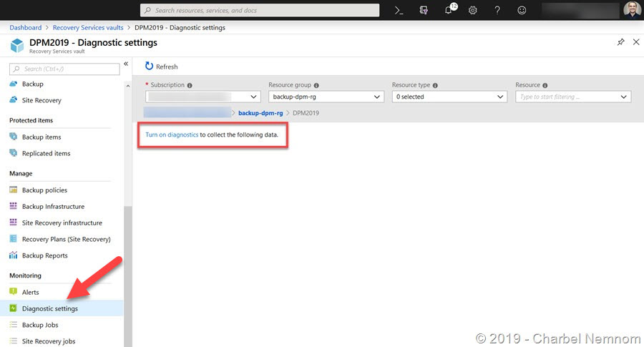Click the Backup Reports chart icon

pyautogui.click(x=13, y=255)
